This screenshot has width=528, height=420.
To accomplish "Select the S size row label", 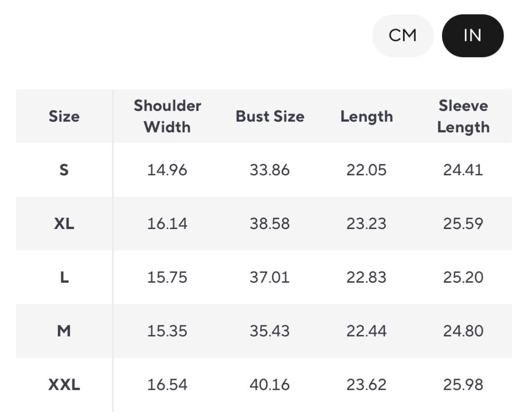I will [64, 170].
